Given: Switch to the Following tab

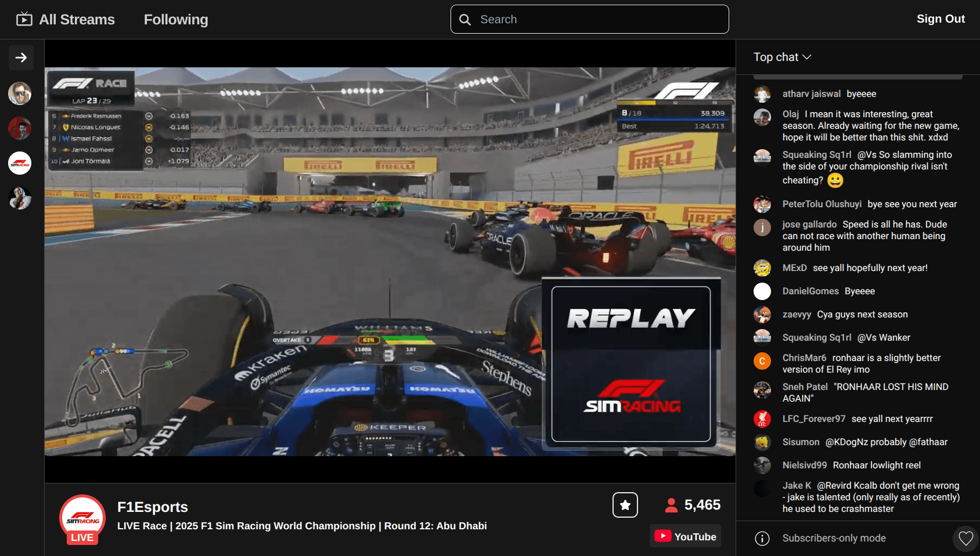Looking at the screenshot, I should 176,19.
